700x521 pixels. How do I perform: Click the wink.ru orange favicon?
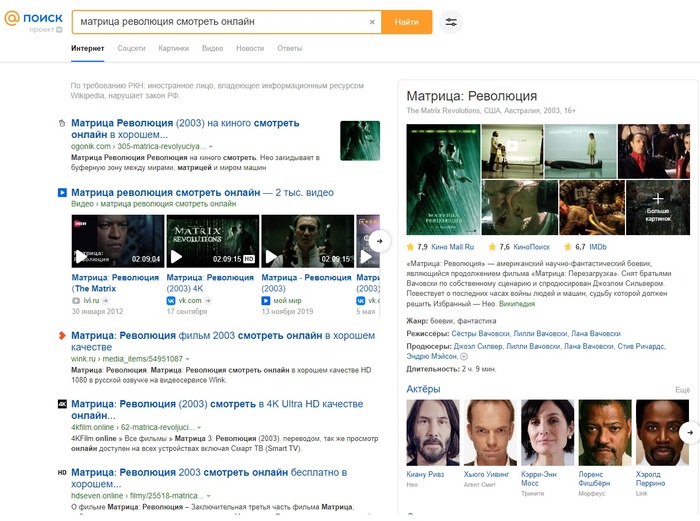[x=62, y=335]
